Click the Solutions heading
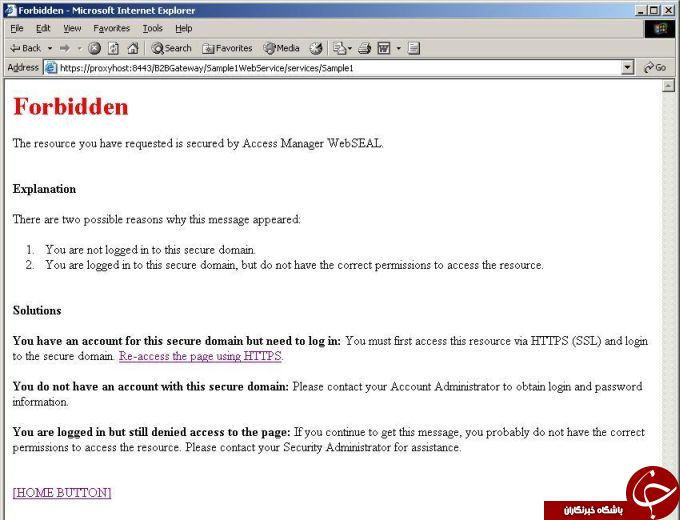Image resolution: width=680 pixels, height=520 pixels. click(37, 311)
